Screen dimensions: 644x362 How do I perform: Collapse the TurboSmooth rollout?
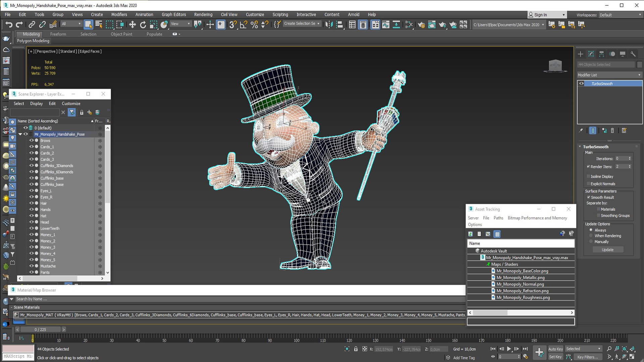[x=580, y=147]
